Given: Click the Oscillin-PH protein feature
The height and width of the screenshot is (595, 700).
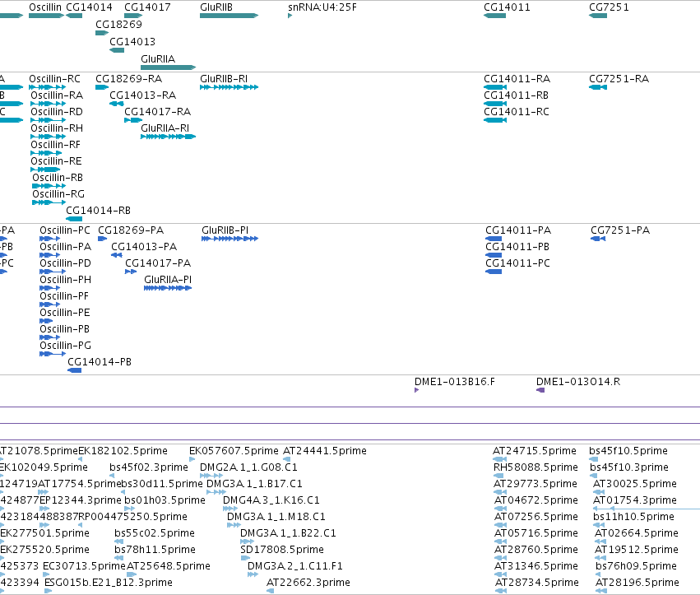Looking at the screenshot, I should tap(49, 288).
